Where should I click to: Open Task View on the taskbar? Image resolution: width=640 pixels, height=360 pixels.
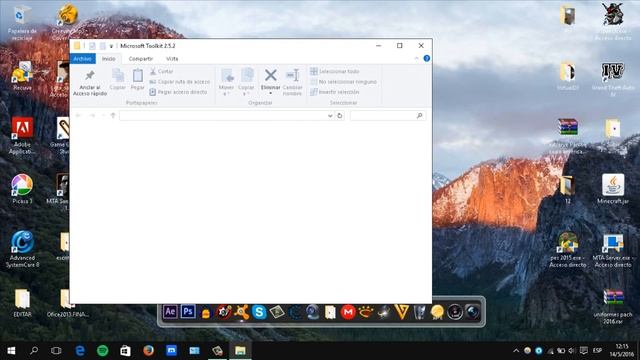tap(56, 351)
